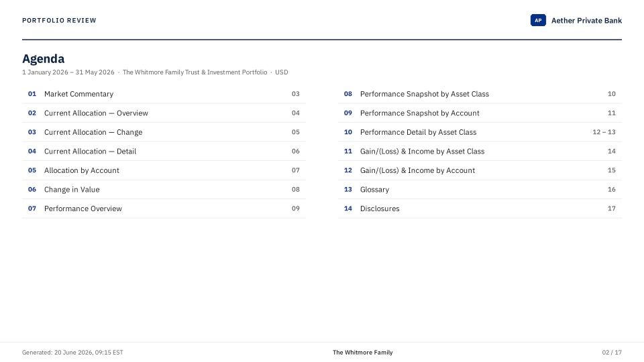
Task: Jump to Allocation by Account
Action: coord(164,170)
